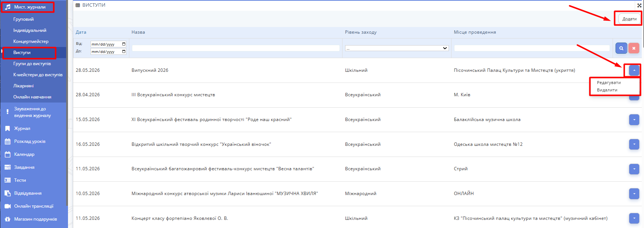Open actions dropdown for Весна талантів row
Image resolution: width=644 pixels, height=228 pixels.
click(x=634, y=169)
